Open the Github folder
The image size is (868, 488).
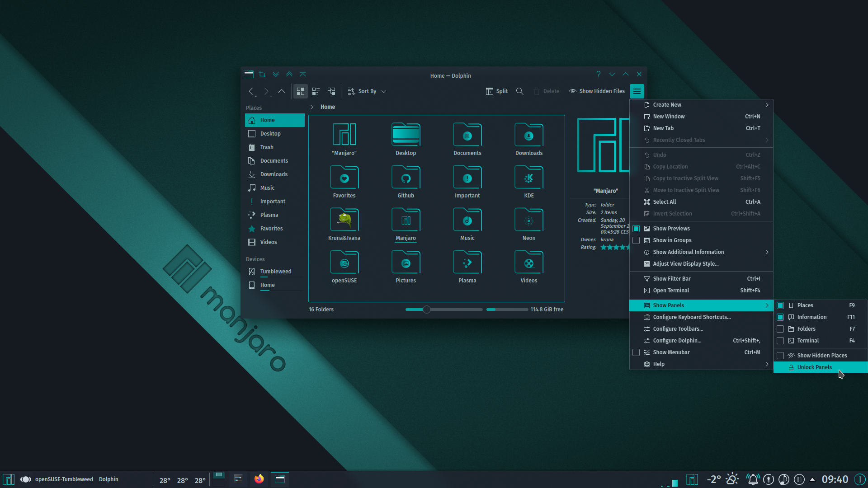[406, 182]
